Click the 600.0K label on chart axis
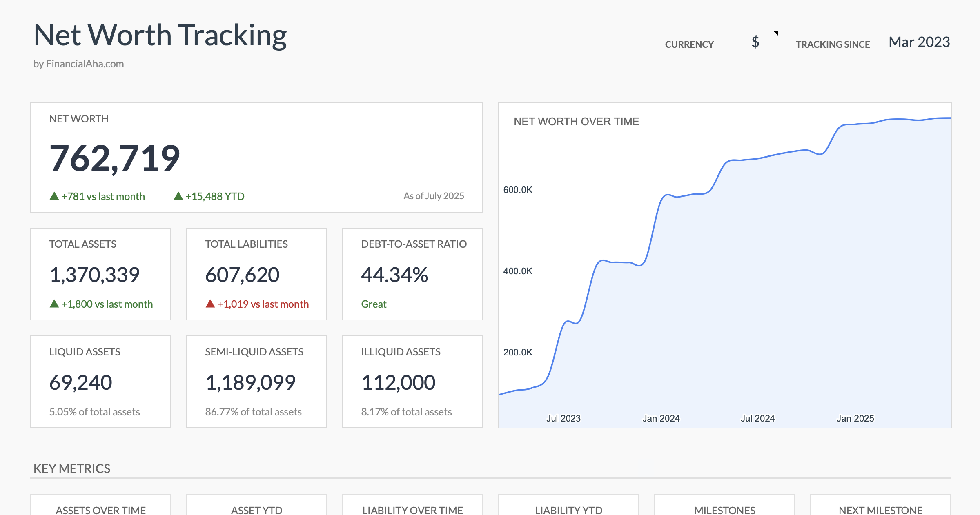 518,190
